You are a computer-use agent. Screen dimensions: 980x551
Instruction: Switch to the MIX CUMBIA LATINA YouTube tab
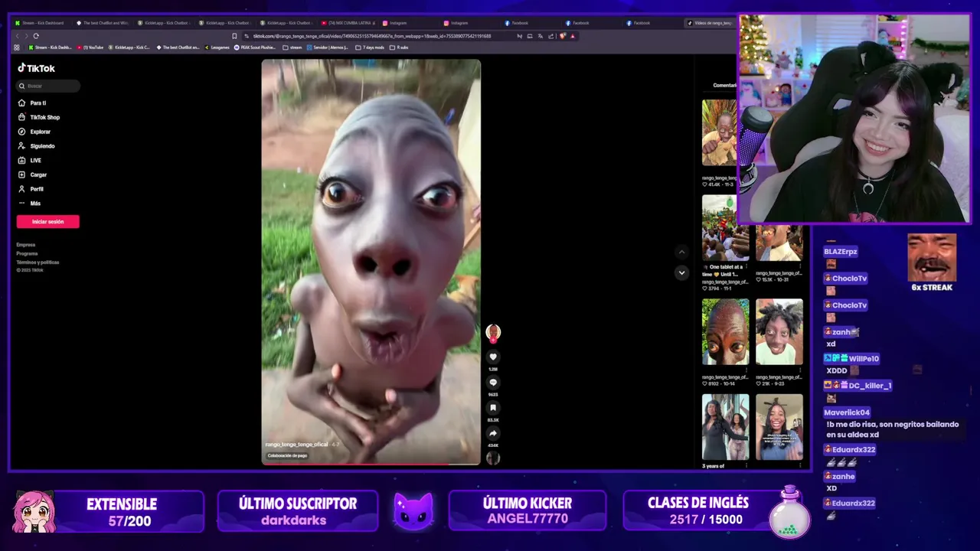point(349,23)
